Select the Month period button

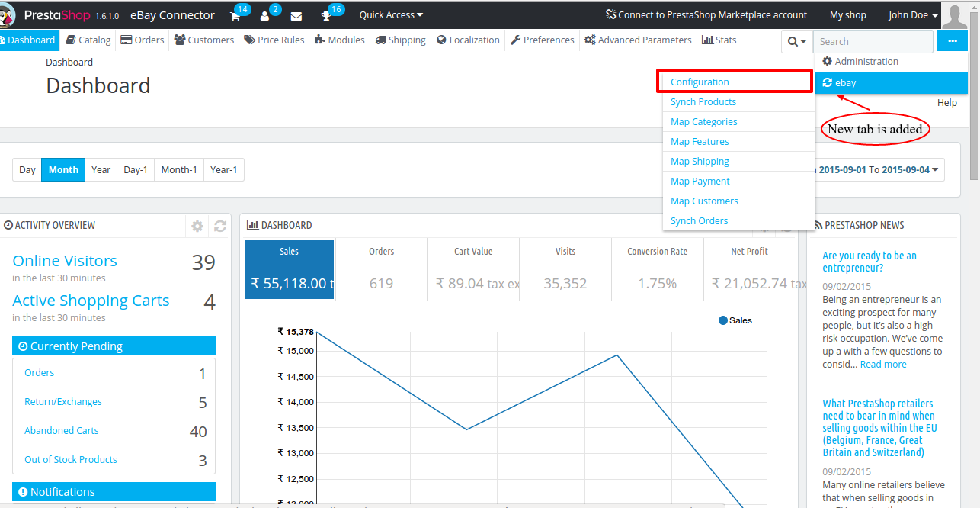click(63, 170)
